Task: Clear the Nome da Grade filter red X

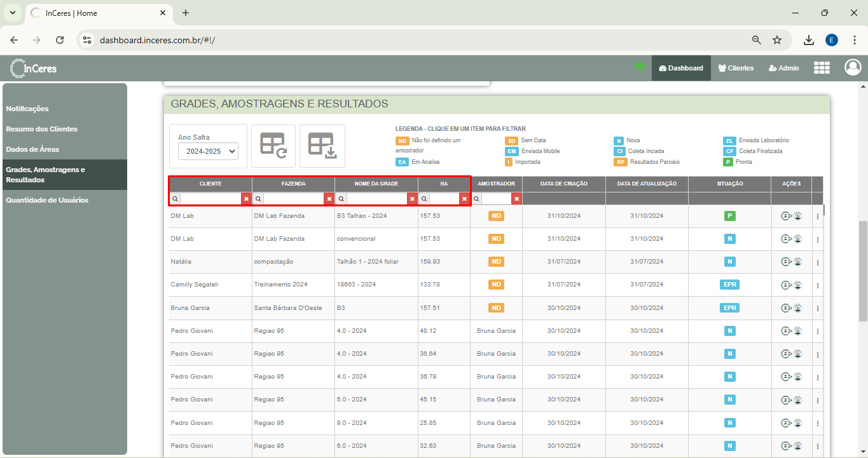Action: coord(412,199)
